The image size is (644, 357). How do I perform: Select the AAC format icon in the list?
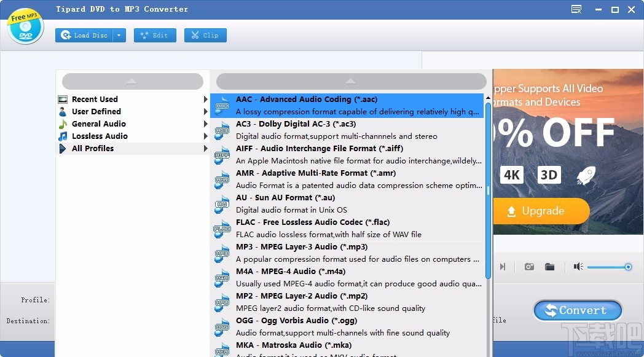tap(221, 105)
